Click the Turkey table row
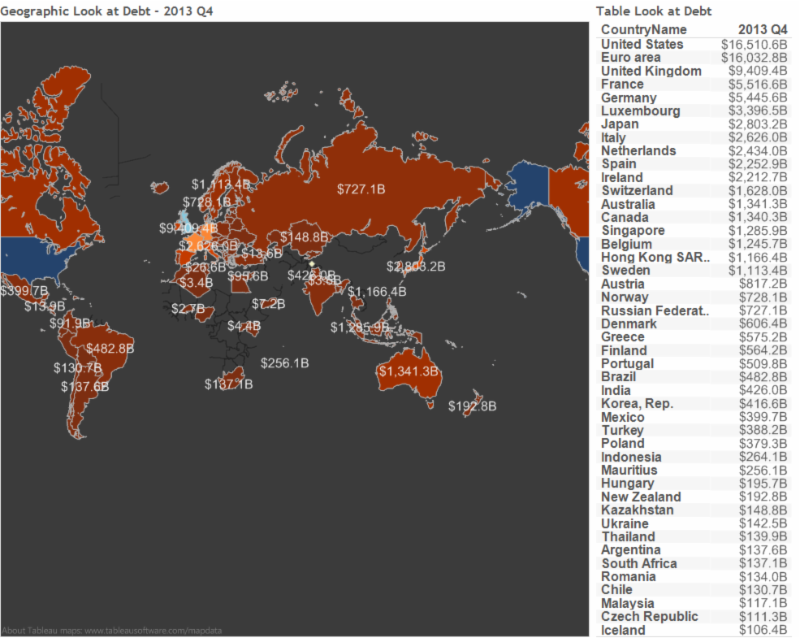Viewport: 800px width, 638px height. click(694, 430)
